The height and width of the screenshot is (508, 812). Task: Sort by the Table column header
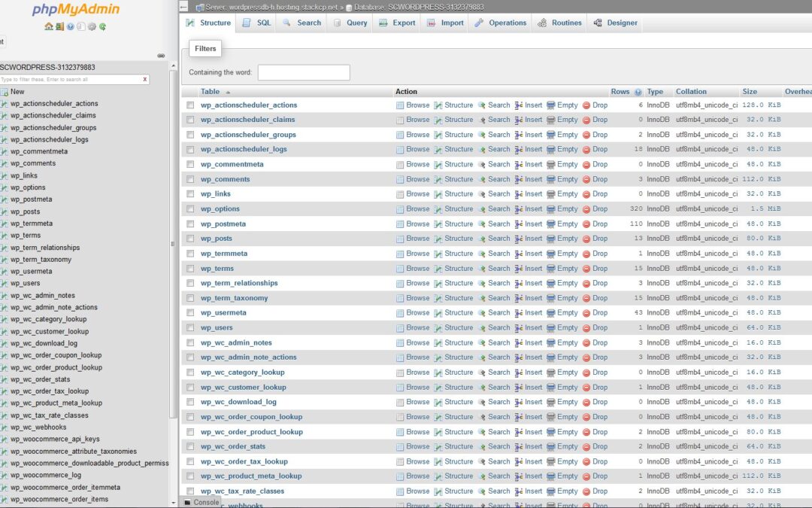211,92
